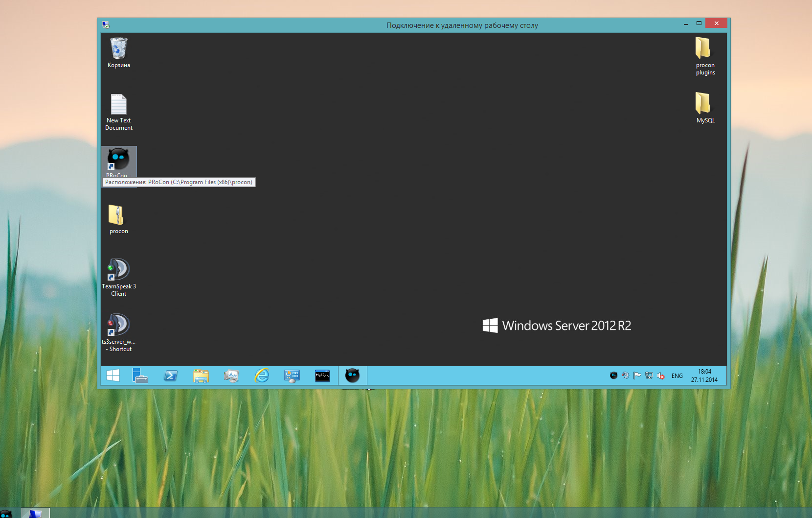Click the TeamSpeak server tray icon
The image size is (812, 518).
point(625,376)
